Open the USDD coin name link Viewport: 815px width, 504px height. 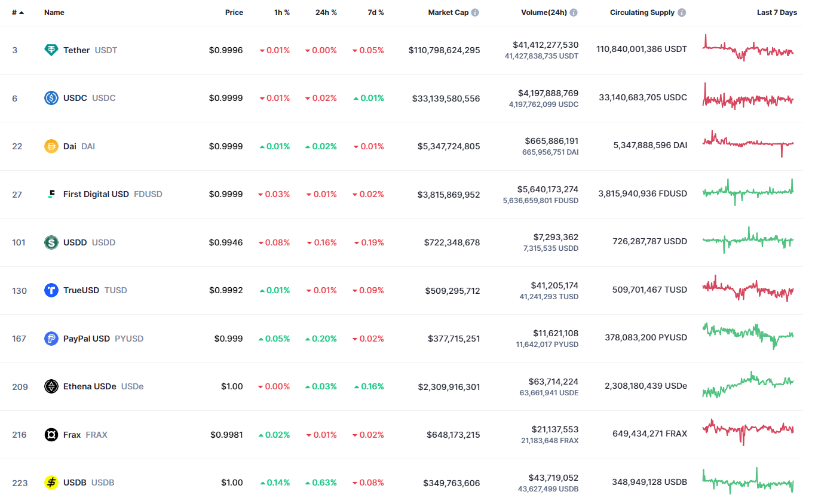click(75, 242)
